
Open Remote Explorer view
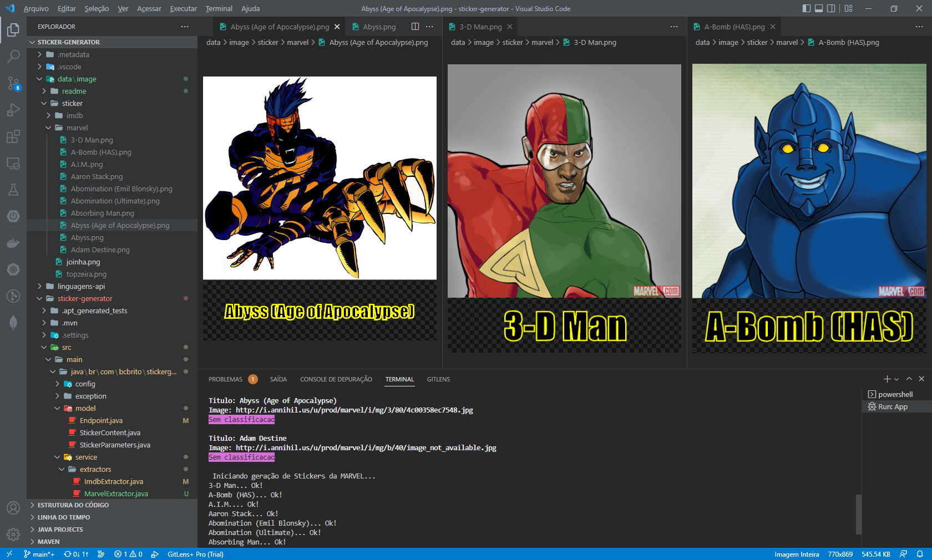[x=13, y=163]
